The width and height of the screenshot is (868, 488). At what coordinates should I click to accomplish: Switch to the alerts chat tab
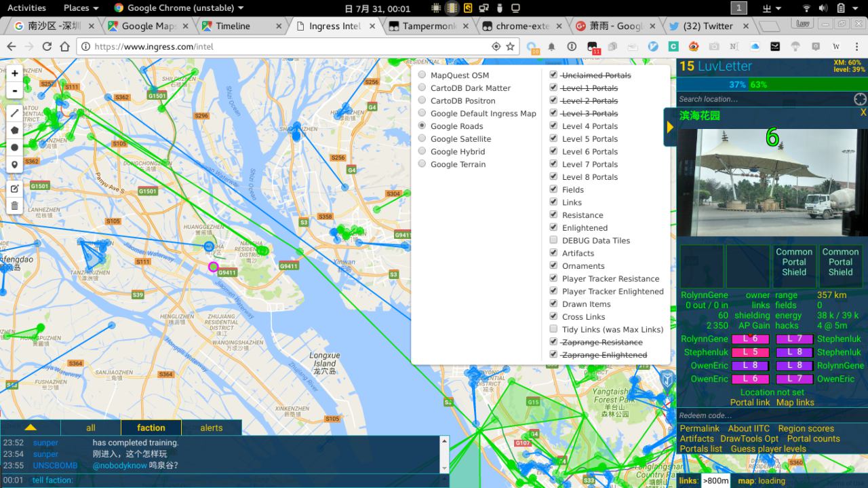pos(211,428)
